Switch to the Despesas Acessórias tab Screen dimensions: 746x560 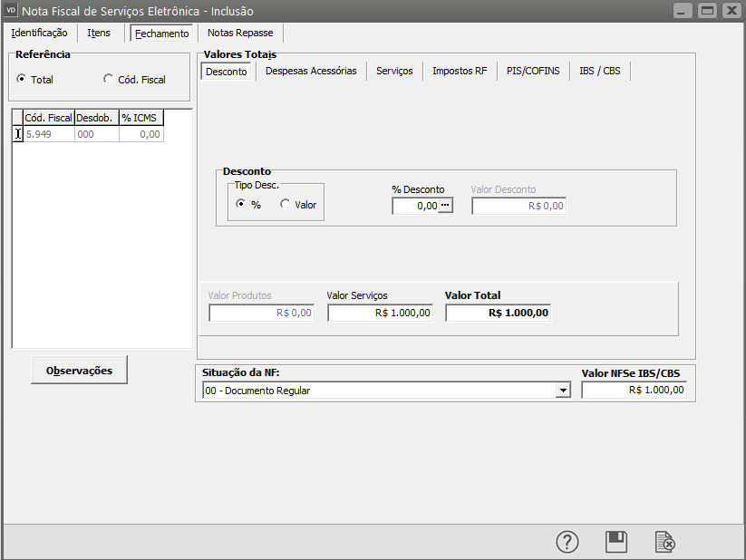coord(311,71)
